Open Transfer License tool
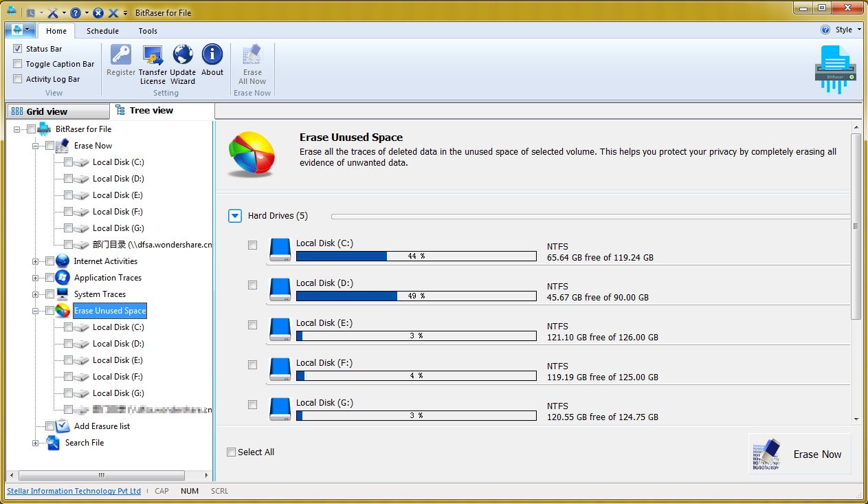This screenshot has width=868, height=504. point(153,55)
